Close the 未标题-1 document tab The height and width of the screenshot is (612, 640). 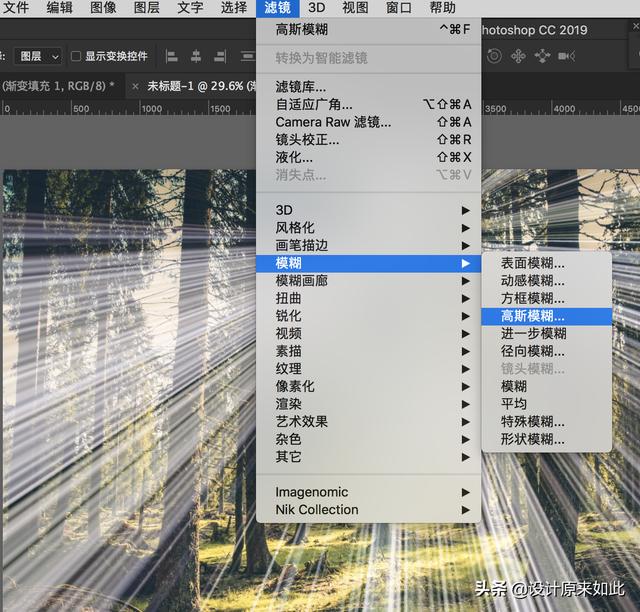[135, 86]
